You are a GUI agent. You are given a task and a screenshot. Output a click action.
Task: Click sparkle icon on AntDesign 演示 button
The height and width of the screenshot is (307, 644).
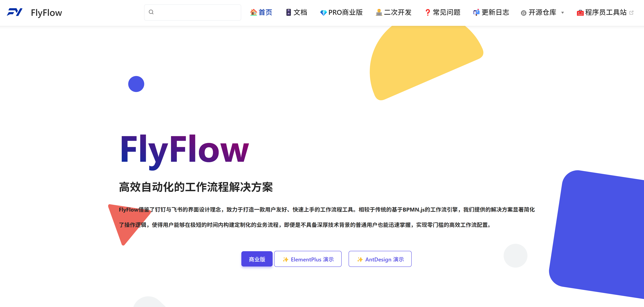tap(360, 259)
